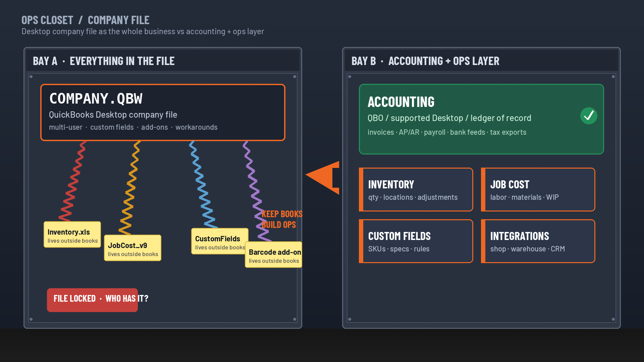
Task: Click the green checkmark on Accounting card
Action: point(589,116)
